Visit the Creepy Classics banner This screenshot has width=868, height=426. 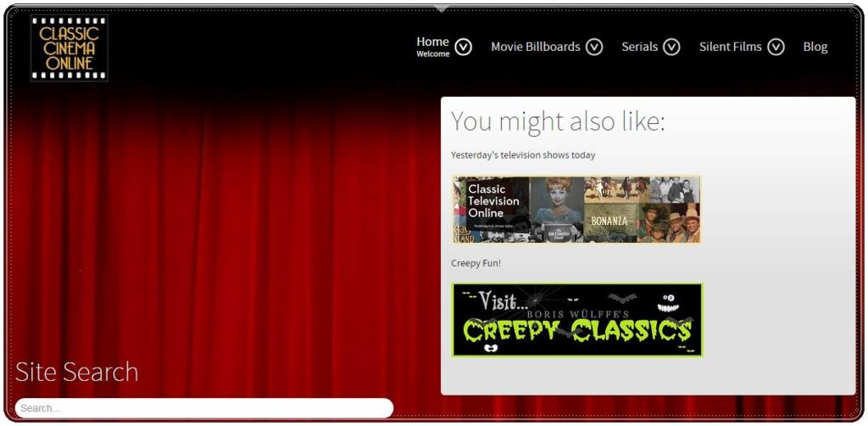click(x=577, y=320)
